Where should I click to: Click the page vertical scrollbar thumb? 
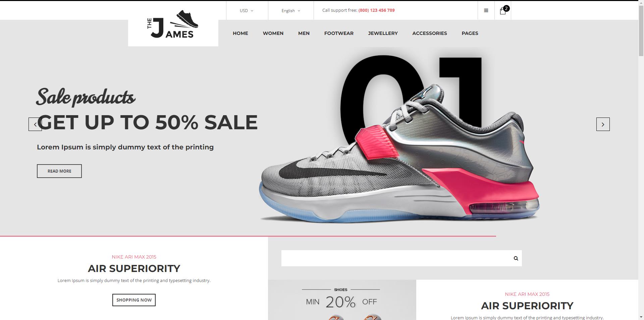(641, 29)
